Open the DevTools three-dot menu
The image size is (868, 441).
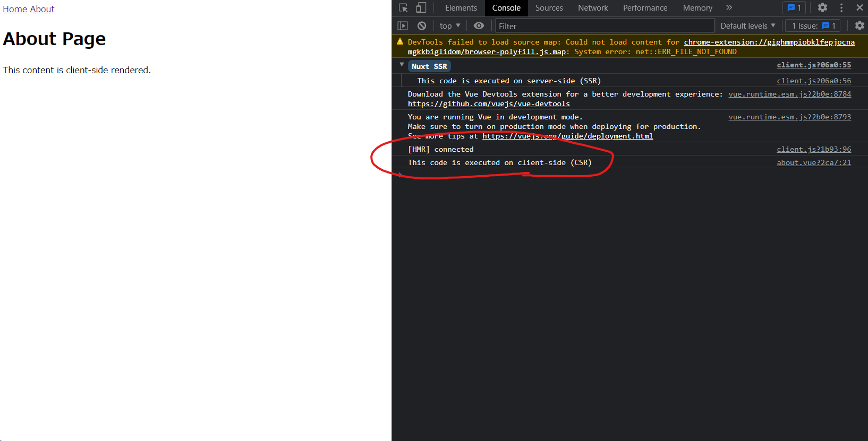point(841,8)
